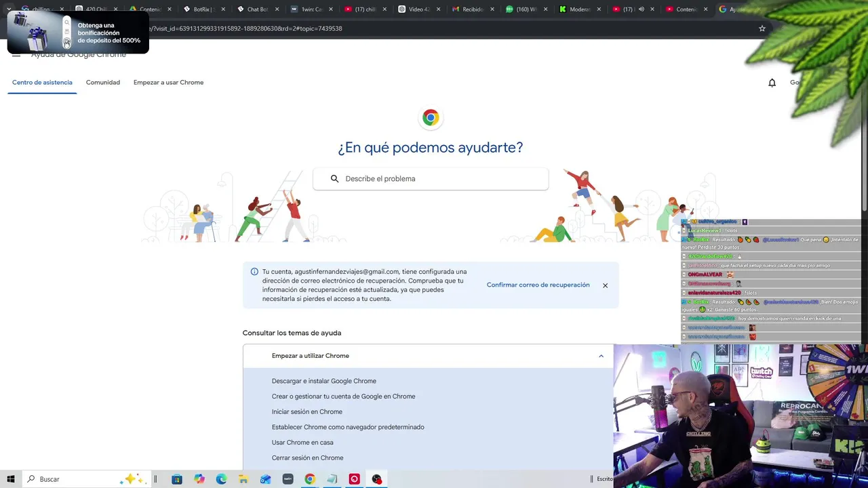The height and width of the screenshot is (488, 868).
Task: Click the Describe el problema search field
Action: click(431, 179)
